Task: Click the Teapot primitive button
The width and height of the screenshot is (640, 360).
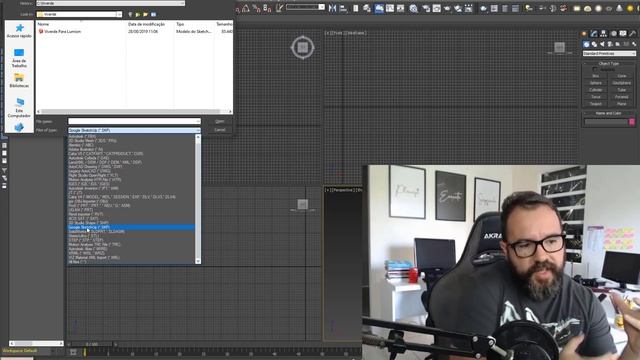Action: tap(596, 104)
